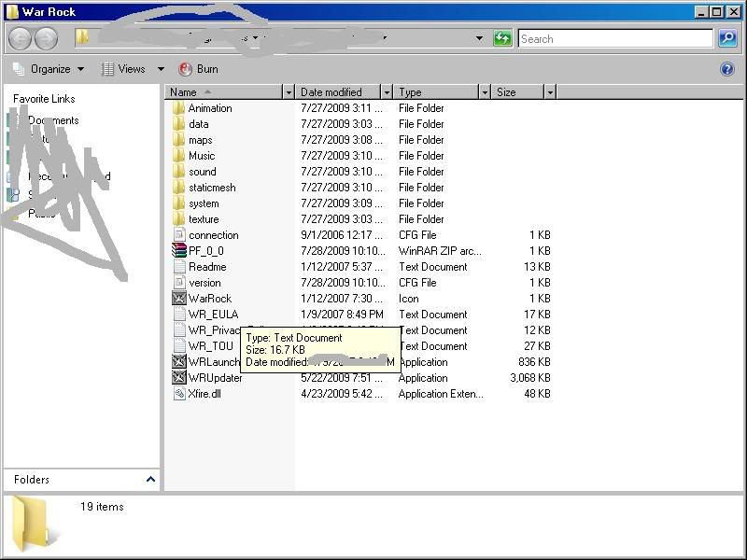This screenshot has height=560, width=747.
Task: Select the WR_EULA document icon
Action: click(179, 315)
